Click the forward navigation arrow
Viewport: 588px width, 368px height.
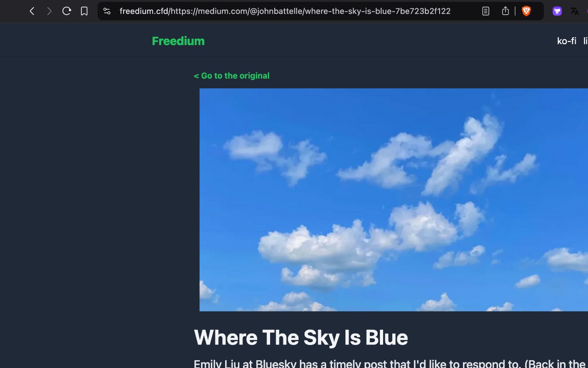[x=49, y=11]
